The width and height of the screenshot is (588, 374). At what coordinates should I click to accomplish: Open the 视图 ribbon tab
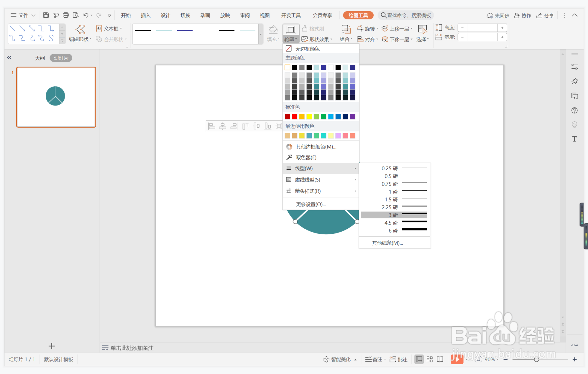pos(265,15)
